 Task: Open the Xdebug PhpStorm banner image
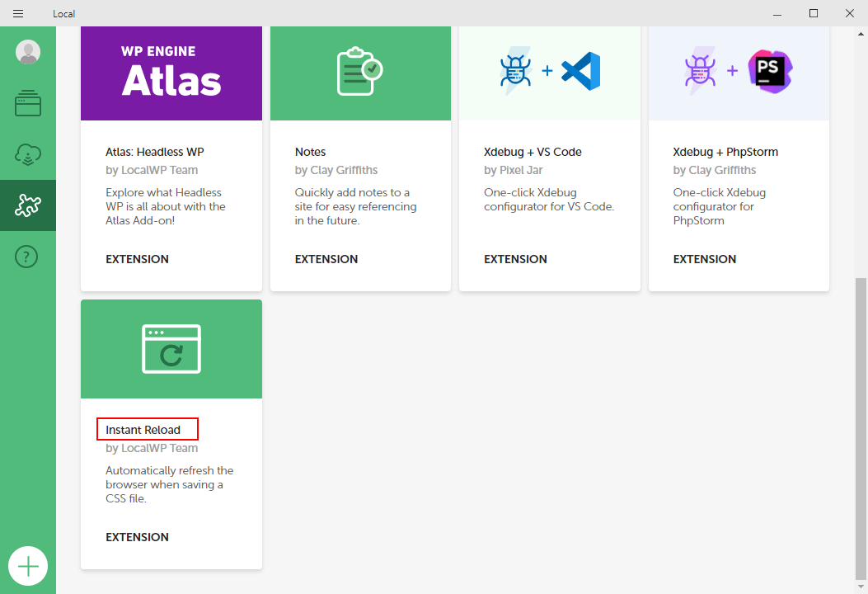coord(739,73)
